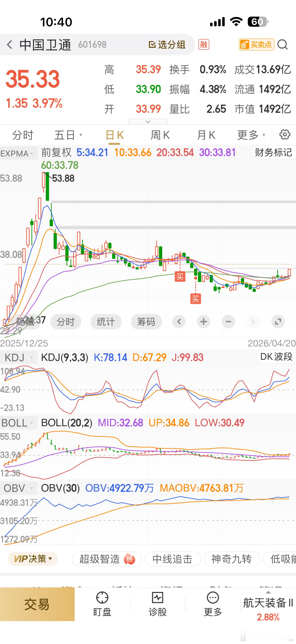Image resolution: width=296 pixels, height=644 pixels.
Task: Select the 中线追击 strategy chip
Action: [x=173, y=559]
